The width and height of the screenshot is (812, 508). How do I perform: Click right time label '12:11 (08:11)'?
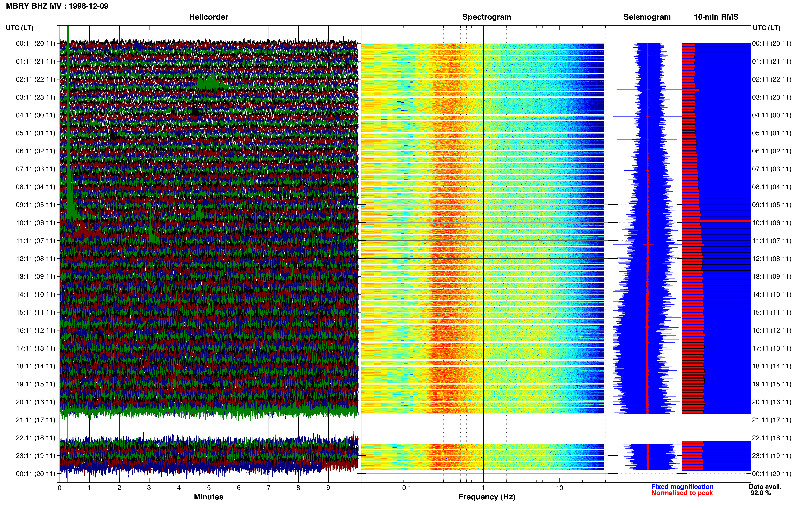click(x=772, y=259)
